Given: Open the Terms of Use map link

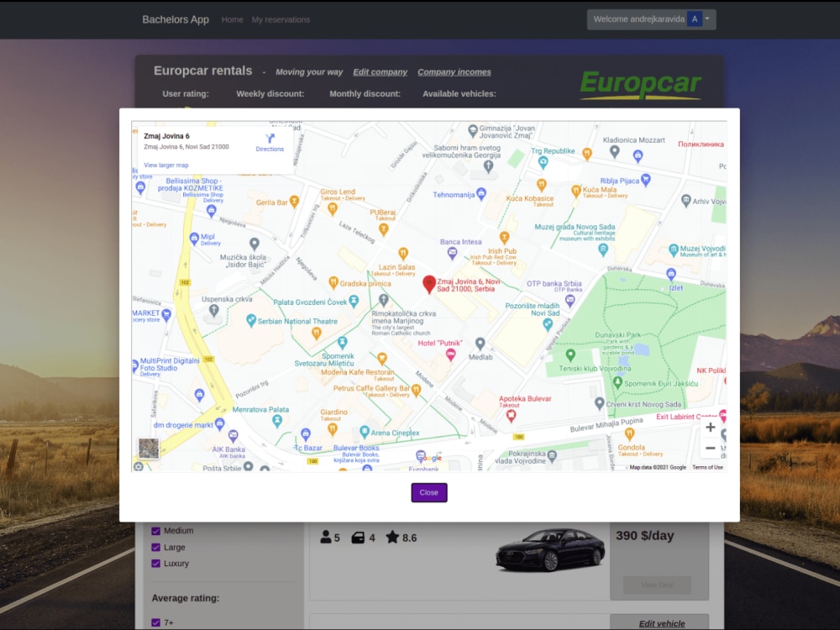Looking at the screenshot, I should click(707, 467).
